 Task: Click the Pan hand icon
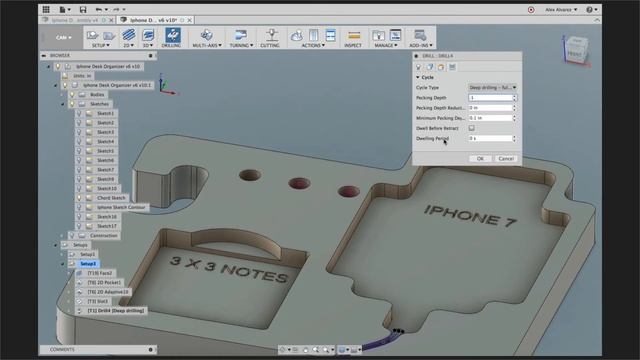coord(305,350)
